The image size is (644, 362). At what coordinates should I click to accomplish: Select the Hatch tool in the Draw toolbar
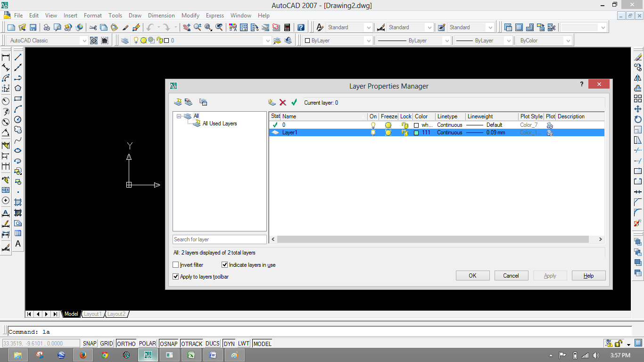point(18,202)
